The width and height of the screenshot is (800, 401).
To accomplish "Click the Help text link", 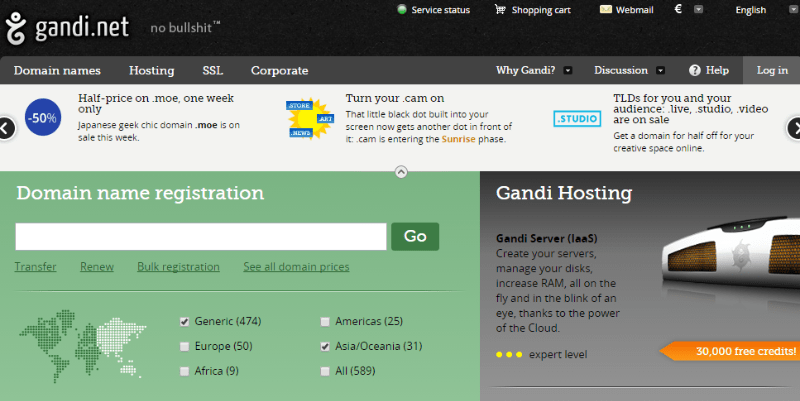I will pyautogui.click(x=717, y=70).
